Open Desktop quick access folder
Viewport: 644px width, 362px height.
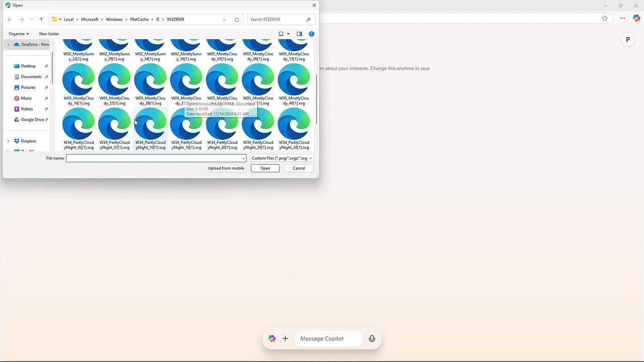click(28, 66)
